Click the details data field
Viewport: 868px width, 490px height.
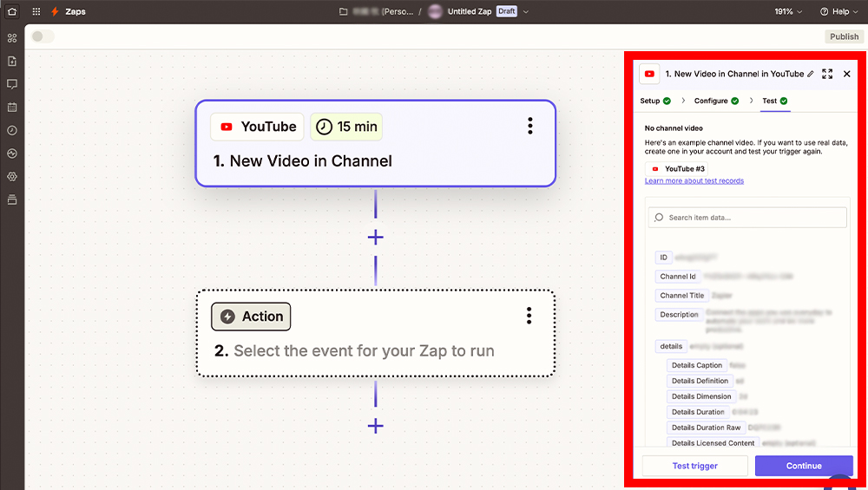(671, 346)
